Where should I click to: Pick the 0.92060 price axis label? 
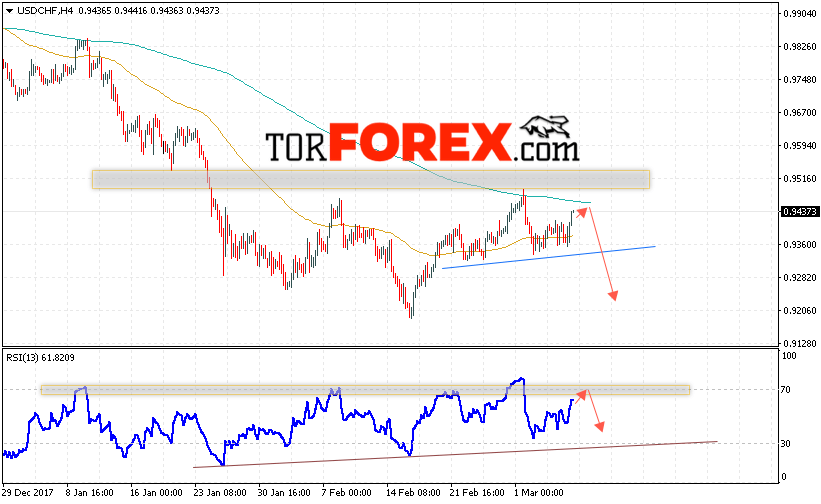point(800,310)
